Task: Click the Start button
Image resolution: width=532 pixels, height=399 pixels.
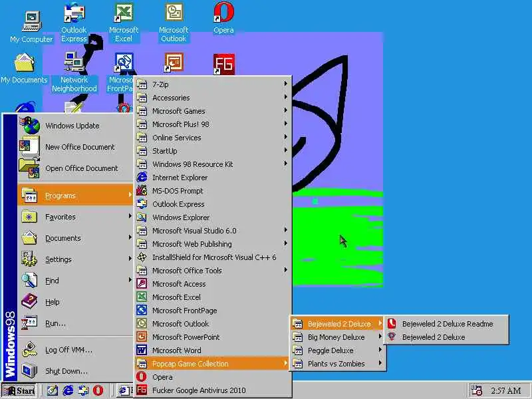Action: [x=19, y=390]
